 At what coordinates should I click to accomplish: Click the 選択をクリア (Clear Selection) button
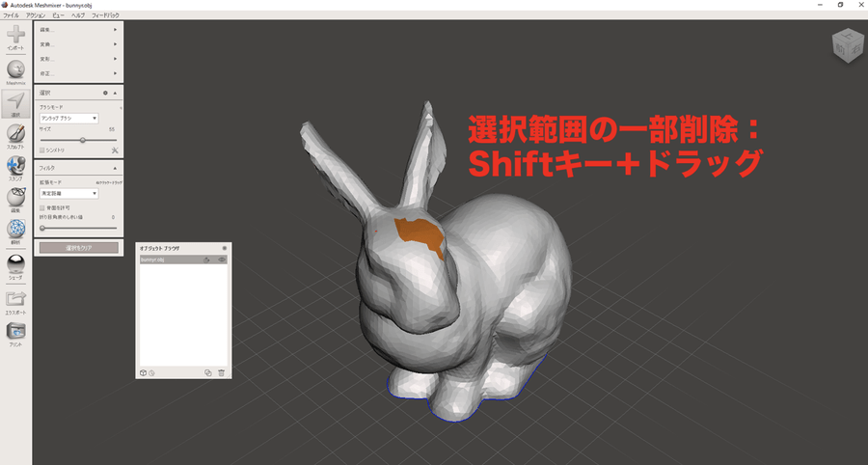(78, 247)
